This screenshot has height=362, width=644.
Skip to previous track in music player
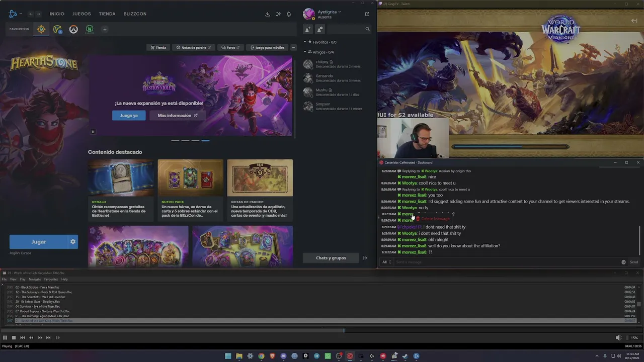[23, 338]
